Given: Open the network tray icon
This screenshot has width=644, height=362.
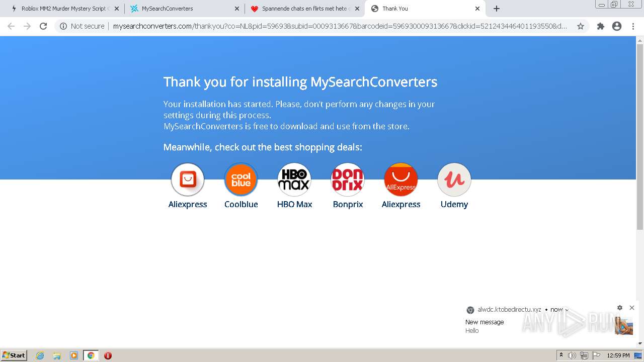Looking at the screenshot, I should pyautogui.click(x=584, y=355).
